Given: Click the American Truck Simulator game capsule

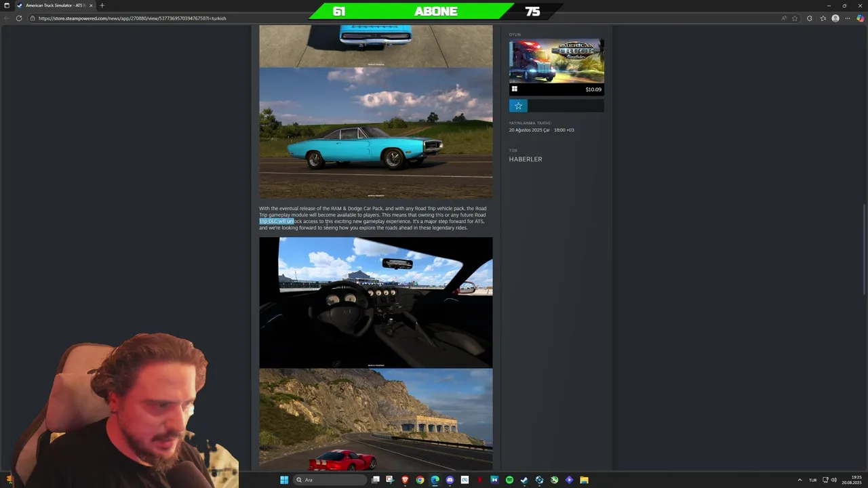Looking at the screenshot, I should 557,61.
